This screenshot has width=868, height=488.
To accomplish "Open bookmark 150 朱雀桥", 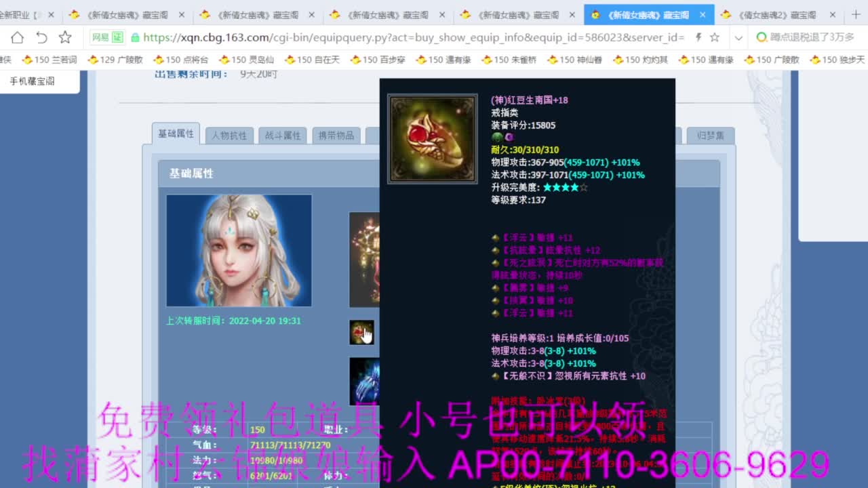I will [x=509, y=60].
